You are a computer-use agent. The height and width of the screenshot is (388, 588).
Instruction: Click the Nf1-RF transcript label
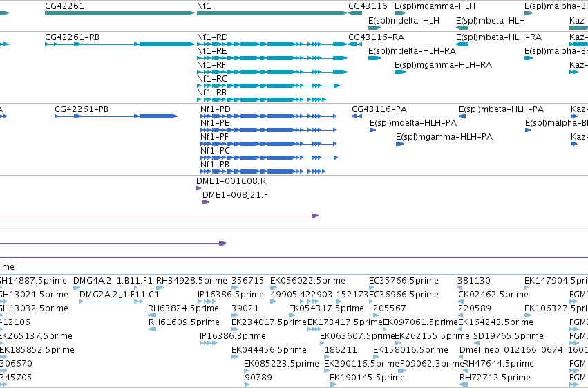coord(211,65)
